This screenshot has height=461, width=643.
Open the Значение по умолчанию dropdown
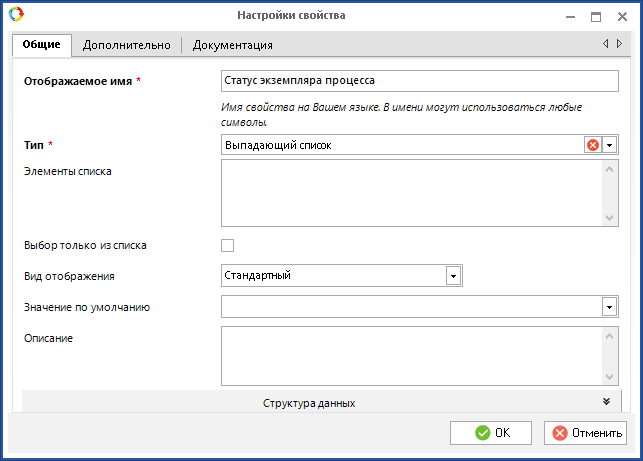609,307
